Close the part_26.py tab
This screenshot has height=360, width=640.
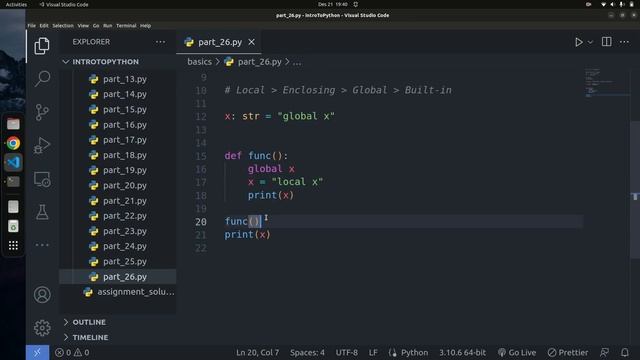tap(251, 42)
